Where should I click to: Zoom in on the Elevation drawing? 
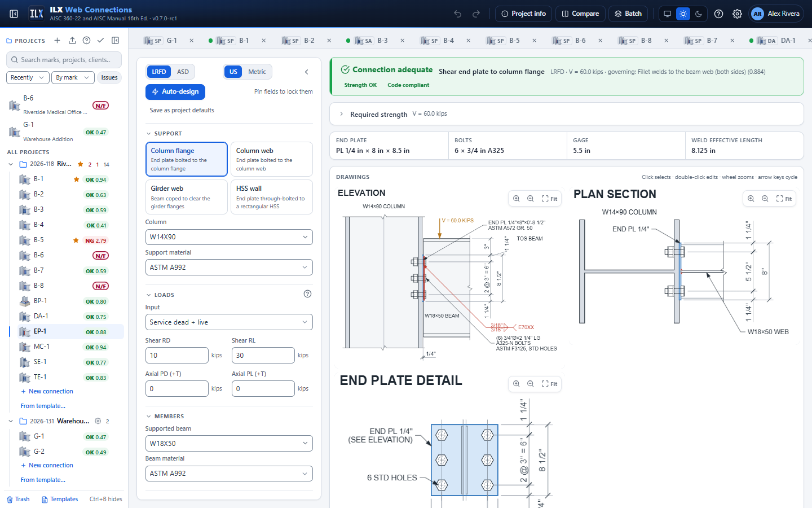(517, 199)
